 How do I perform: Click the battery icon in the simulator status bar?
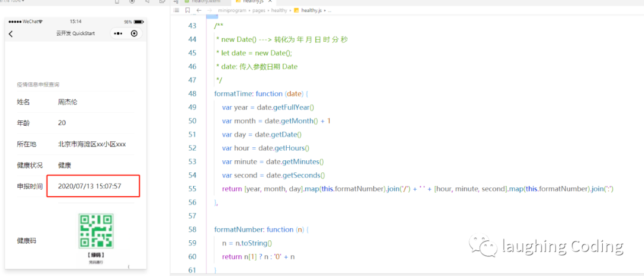click(138, 21)
